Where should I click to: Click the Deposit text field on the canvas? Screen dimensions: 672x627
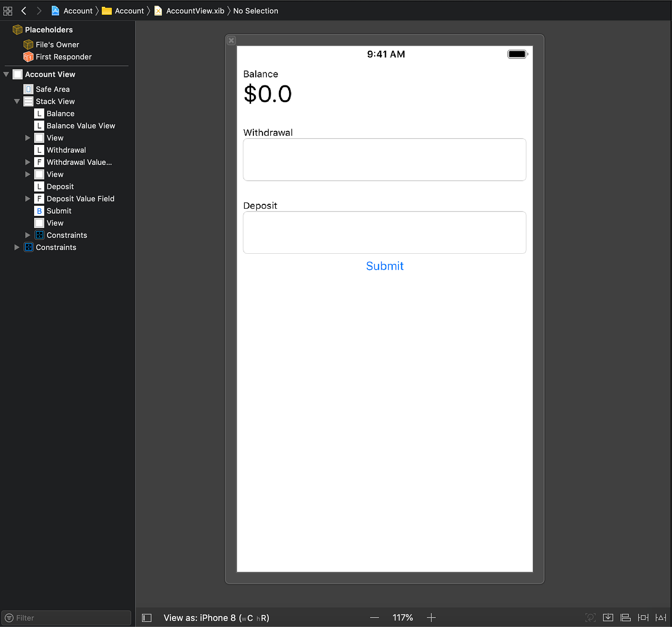(x=384, y=233)
